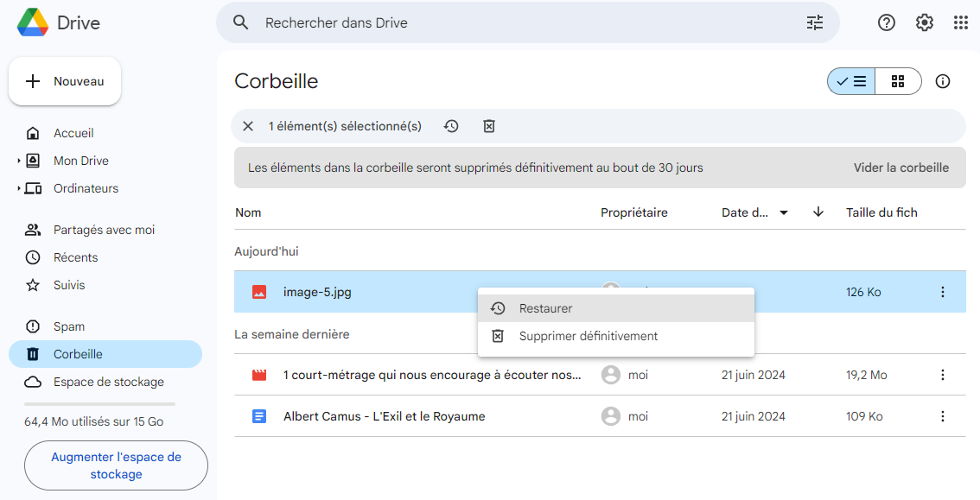Expand the Mon Drive tree
Screen dimensions: 980x500
click(19, 161)
